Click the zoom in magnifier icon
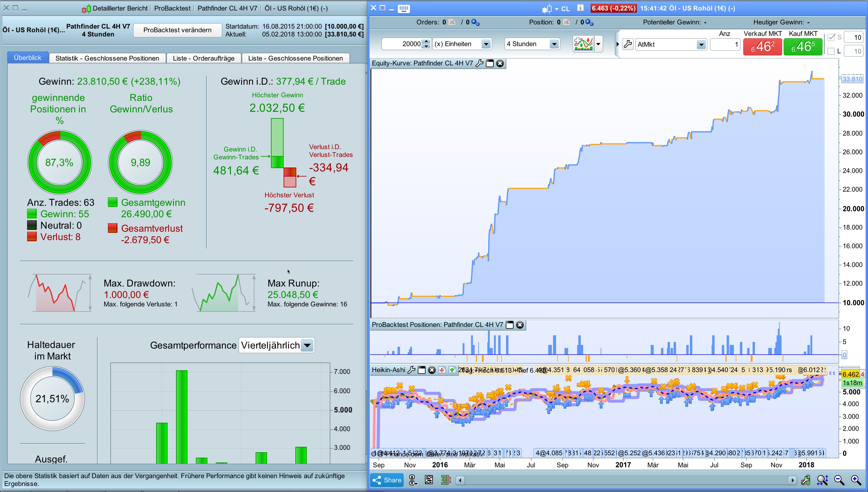The height and width of the screenshot is (492, 868). (856, 480)
